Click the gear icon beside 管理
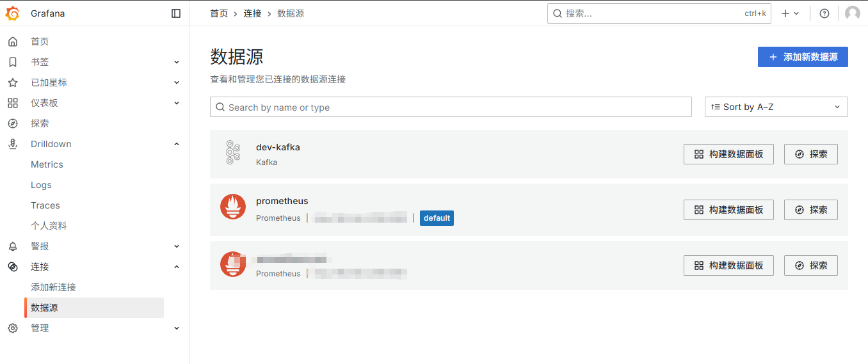Image resolution: width=868 pixels, height=364 pixels. [x=13, y=328]
